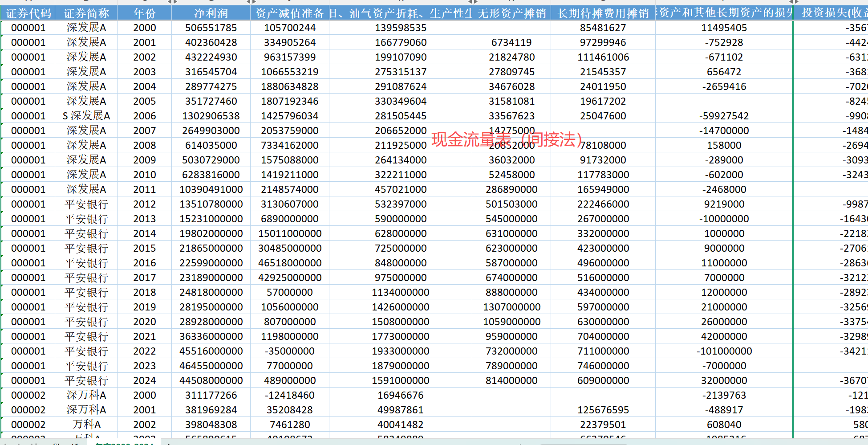Click the cell containing 26000000
This screenshot has height=445, width=868.
point(724,322)
